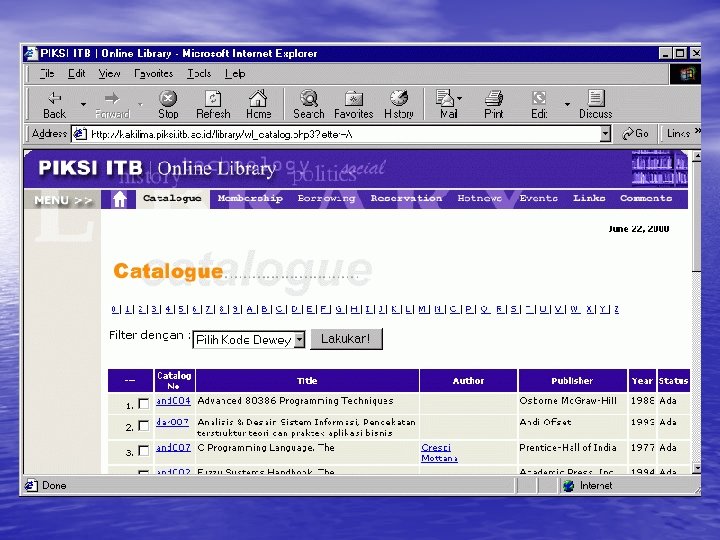
Task: Click the page icon in address bar
Action: point(80,134)
